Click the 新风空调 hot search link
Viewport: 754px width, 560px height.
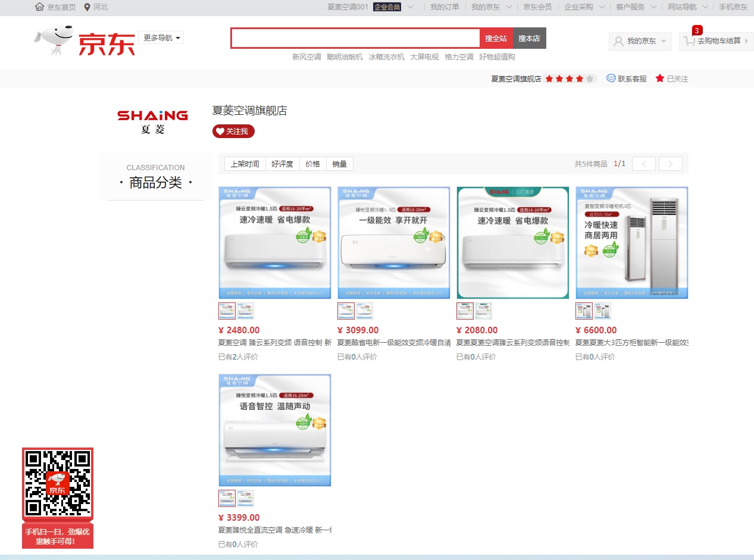(306, 57)
